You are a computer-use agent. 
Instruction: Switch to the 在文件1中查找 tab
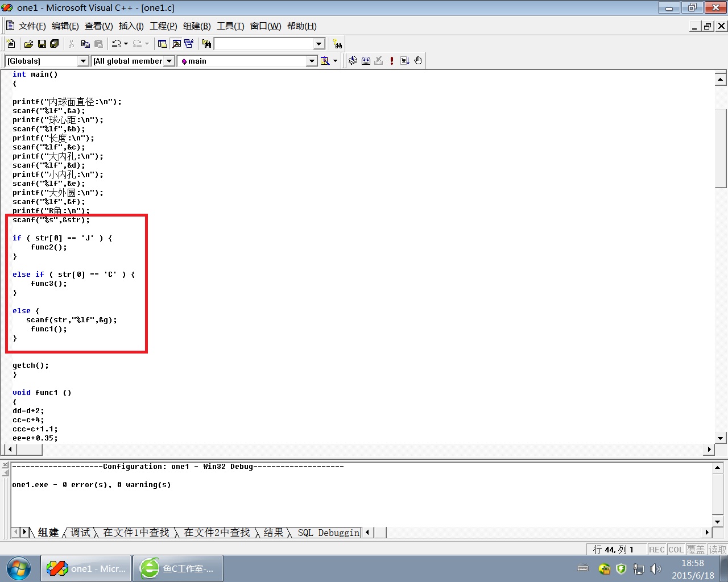coord(136,533)
